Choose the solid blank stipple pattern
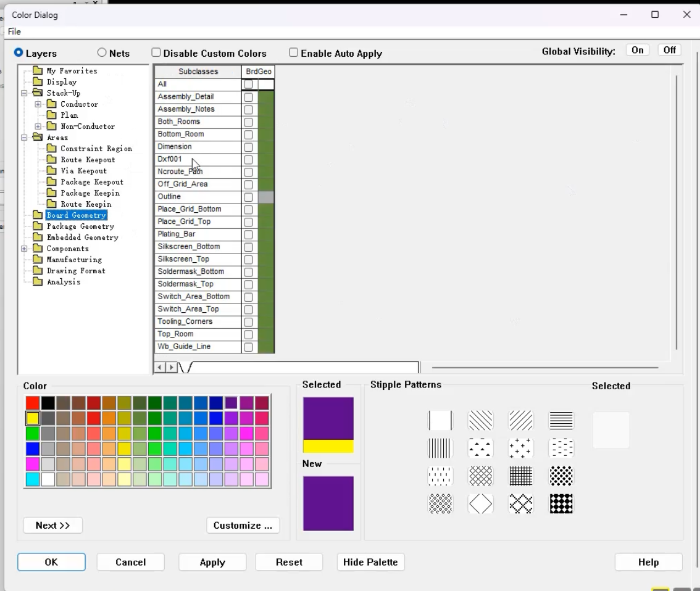The width and height of the screenshot is (700, 591). [x=440, y=420]
